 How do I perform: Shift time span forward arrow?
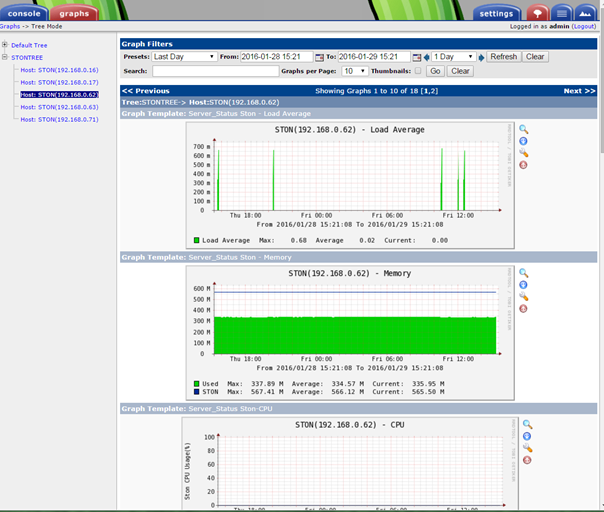(x=481, y=57)
